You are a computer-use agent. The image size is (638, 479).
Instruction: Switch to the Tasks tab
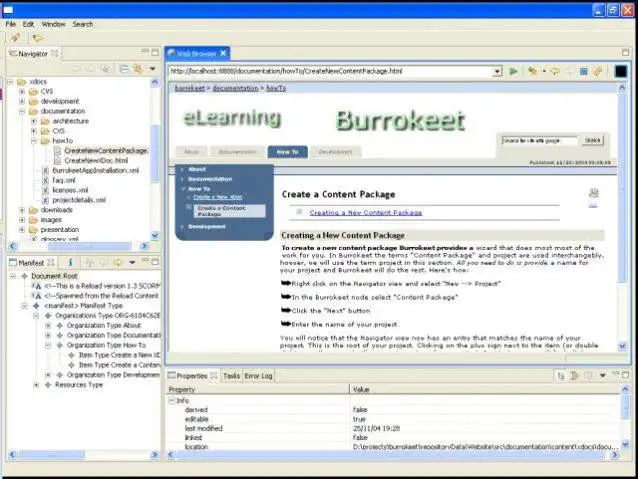point(232,376)
